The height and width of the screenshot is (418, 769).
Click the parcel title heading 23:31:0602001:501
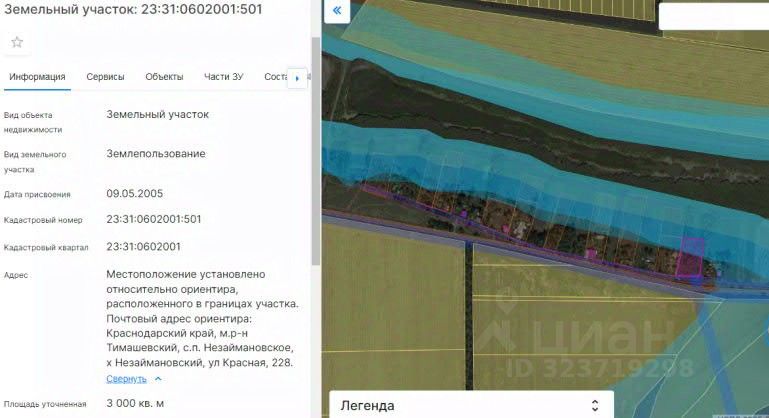point(133,9)
